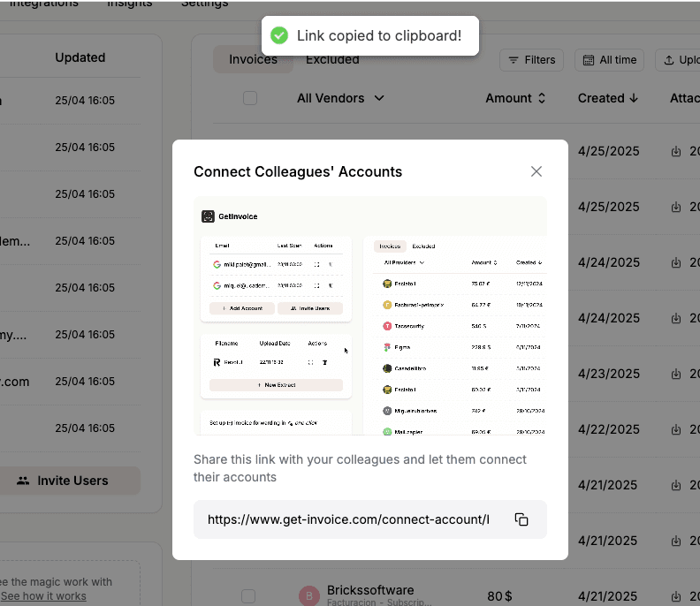The width and height of the screenshot is (700, 606).
Task: Switch to the Excluded tab
Action: coord(332,59)
